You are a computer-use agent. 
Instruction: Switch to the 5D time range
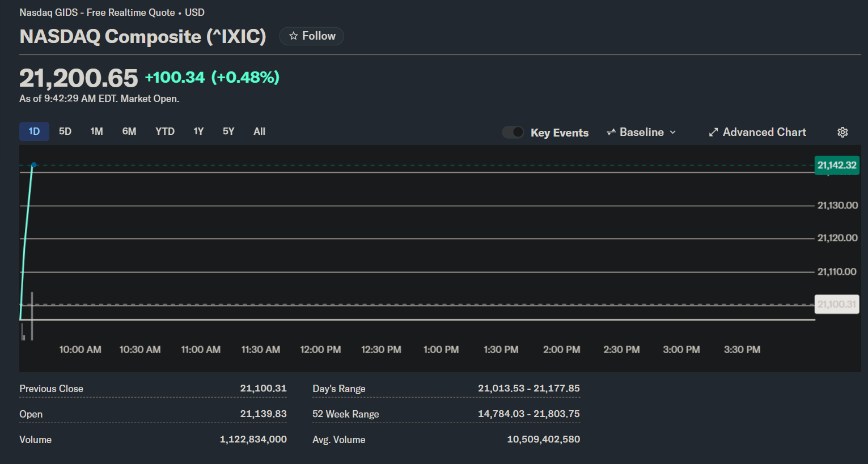tap(65, 131)
